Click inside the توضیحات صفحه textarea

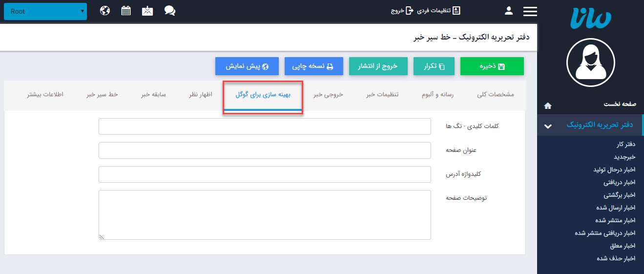click(265, 215)
